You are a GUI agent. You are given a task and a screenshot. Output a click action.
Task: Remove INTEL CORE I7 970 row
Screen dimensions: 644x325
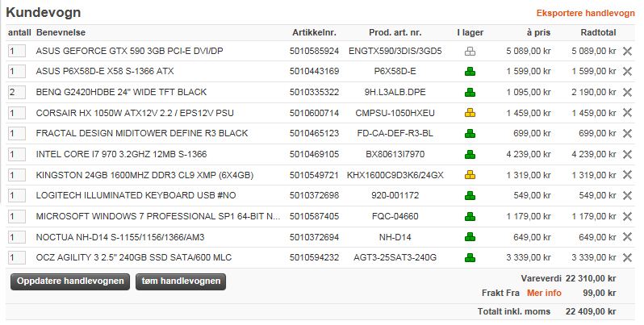(627, 154)
